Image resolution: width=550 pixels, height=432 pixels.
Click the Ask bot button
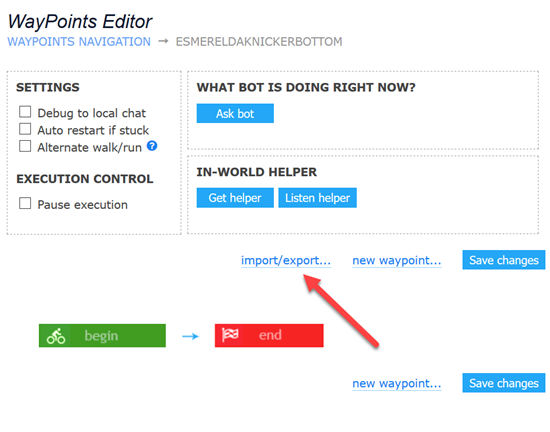235,113
